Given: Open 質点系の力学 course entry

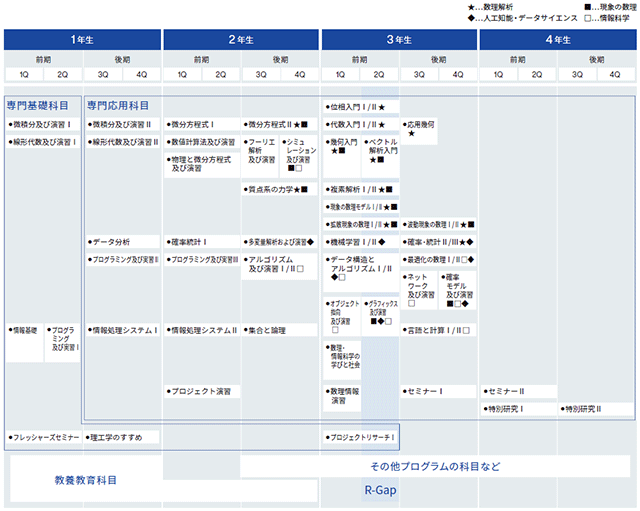Looking at the screenshot, I should pos(280,189).
